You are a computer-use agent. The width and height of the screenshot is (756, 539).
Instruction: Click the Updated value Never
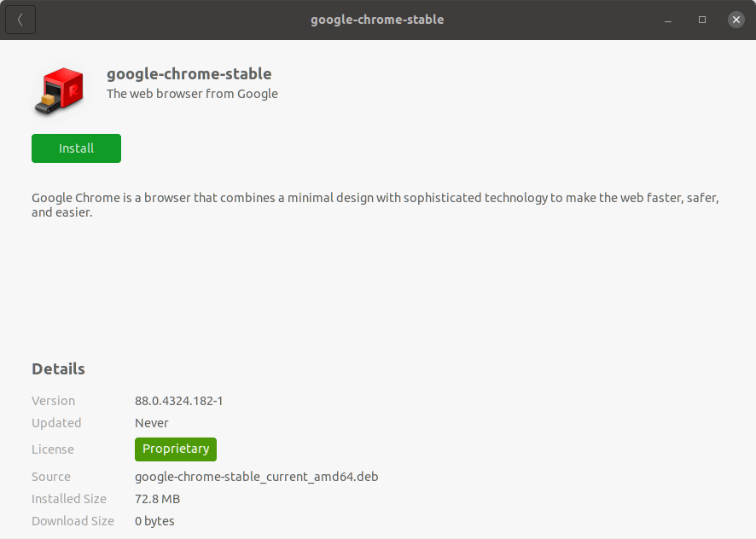coord(151,423)
